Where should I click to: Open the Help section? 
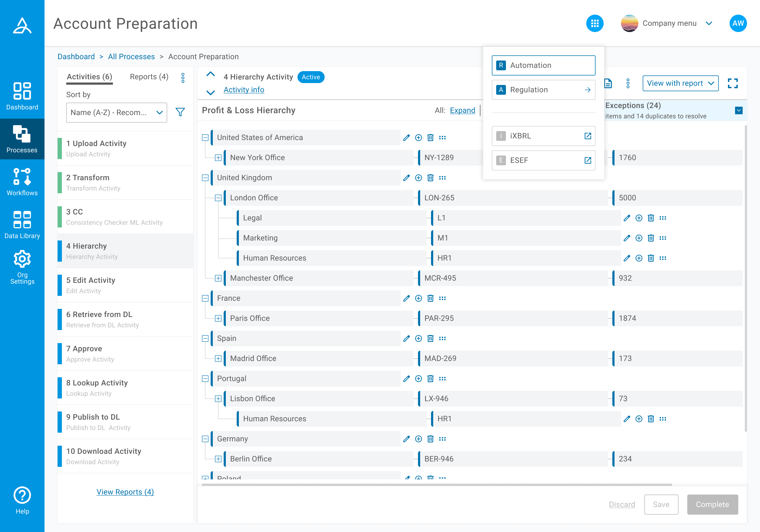tap(22, 500)
